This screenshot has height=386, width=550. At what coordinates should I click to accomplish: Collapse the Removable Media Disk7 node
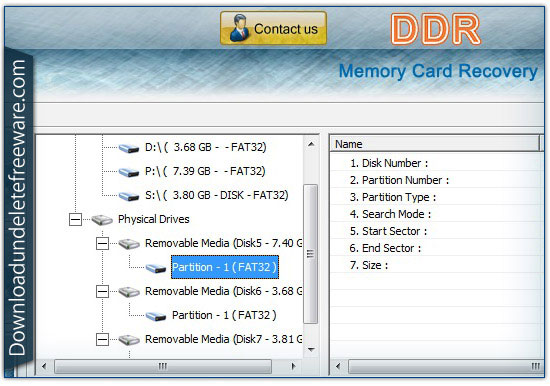(102, 340)
